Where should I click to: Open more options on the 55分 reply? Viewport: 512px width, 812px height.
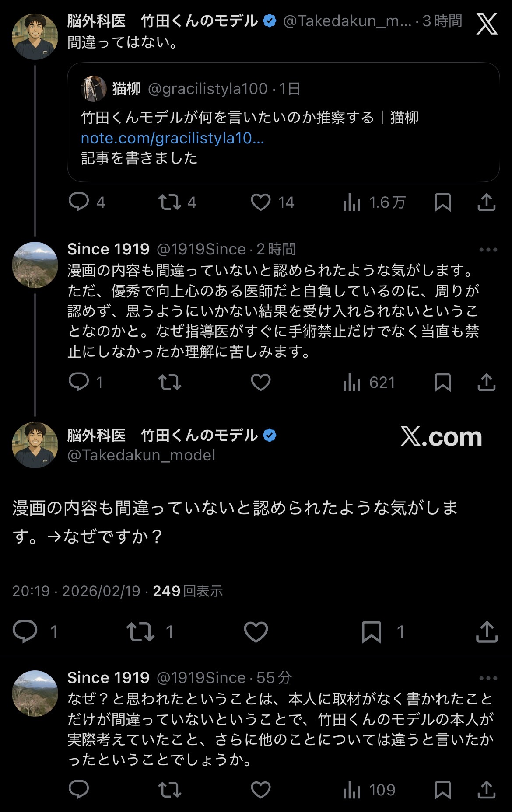[x=488, y=678]
